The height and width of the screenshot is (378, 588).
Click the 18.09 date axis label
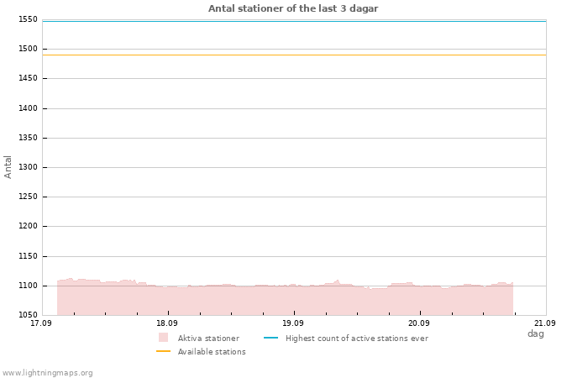coord(167,323)
